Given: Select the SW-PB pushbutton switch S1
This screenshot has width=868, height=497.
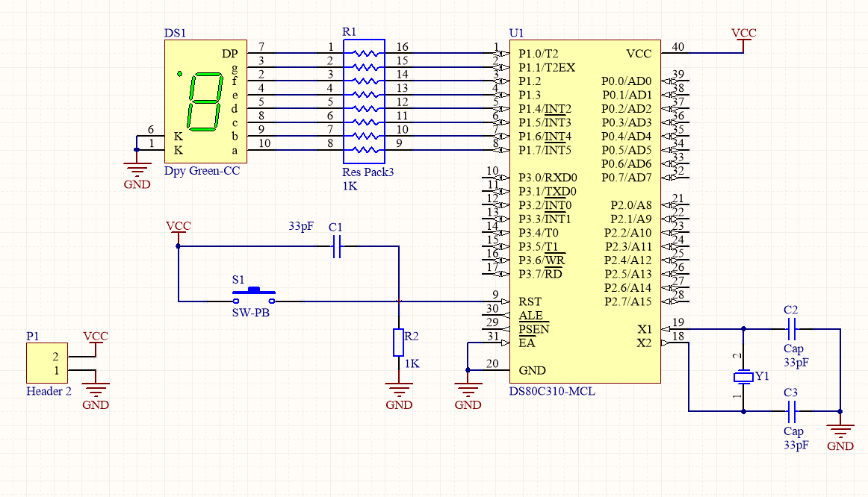Looking at the screenshot, I should pyautogui.click(x=253, y=296).
